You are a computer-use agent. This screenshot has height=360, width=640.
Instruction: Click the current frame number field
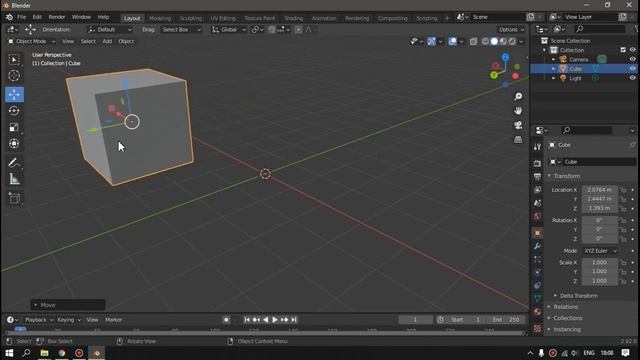(x=415, y=320)
